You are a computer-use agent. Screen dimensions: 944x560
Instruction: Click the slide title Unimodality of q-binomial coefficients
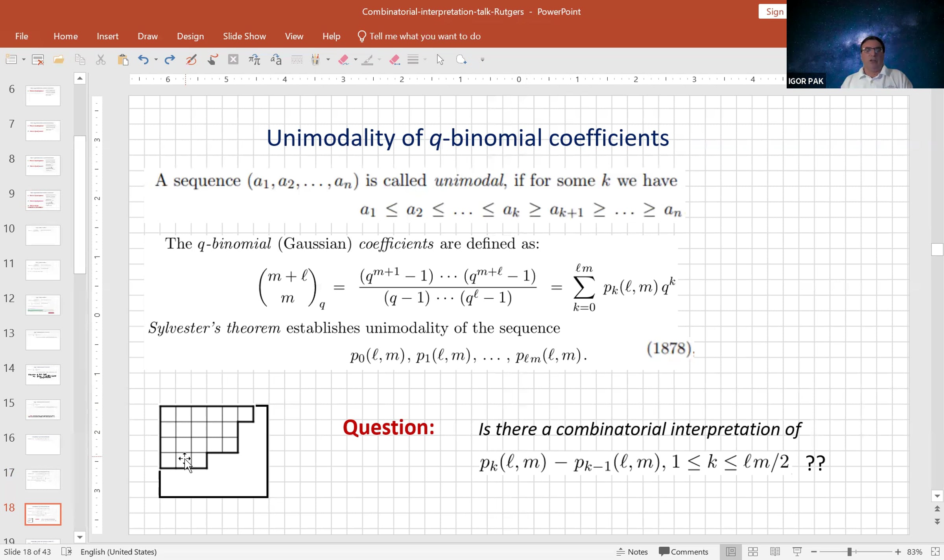click(x=467, y=138)
